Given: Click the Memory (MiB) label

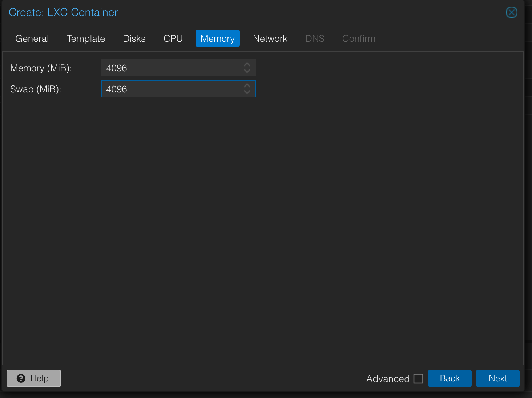Looking at the screenshot, I should click(41, 68).
